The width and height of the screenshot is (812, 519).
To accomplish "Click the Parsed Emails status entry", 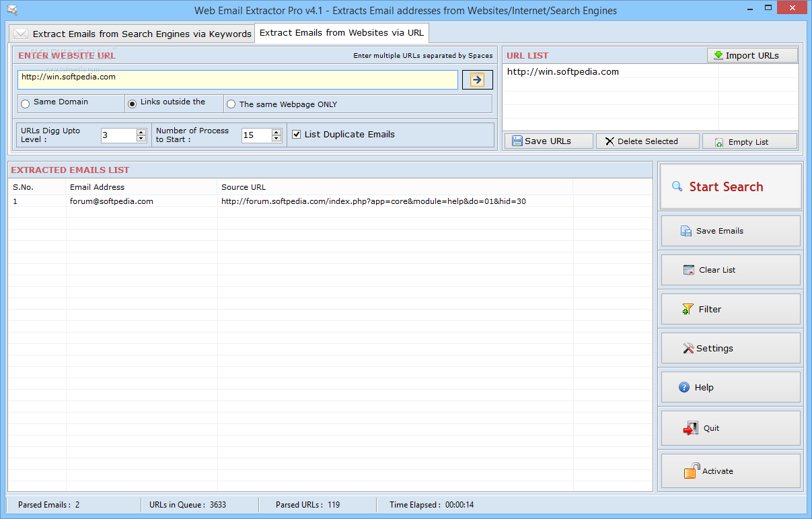I will (x=49, y=504).
